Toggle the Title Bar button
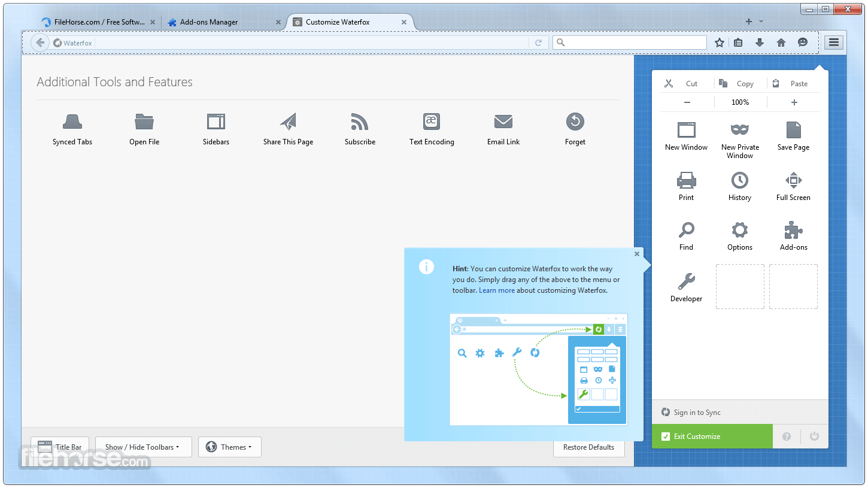Image resolution: width=868 pixels, height=488 pixels. [60, 447]
